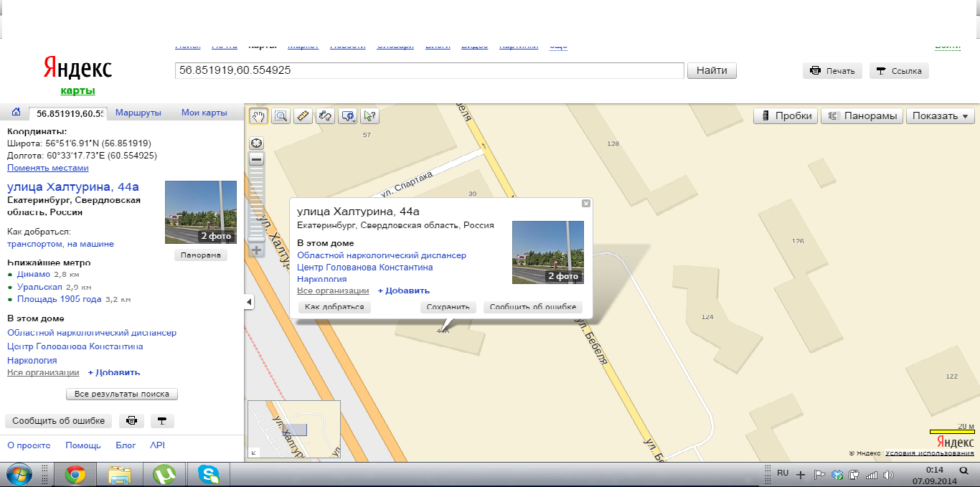The height and width of the screenshot is (487, 980).
Task: Click the zoom slider track
Action: [x=257, y=204]
